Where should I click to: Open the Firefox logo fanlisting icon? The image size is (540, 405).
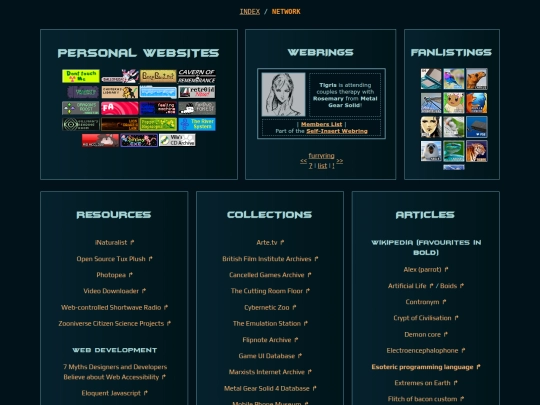[477, 103]
